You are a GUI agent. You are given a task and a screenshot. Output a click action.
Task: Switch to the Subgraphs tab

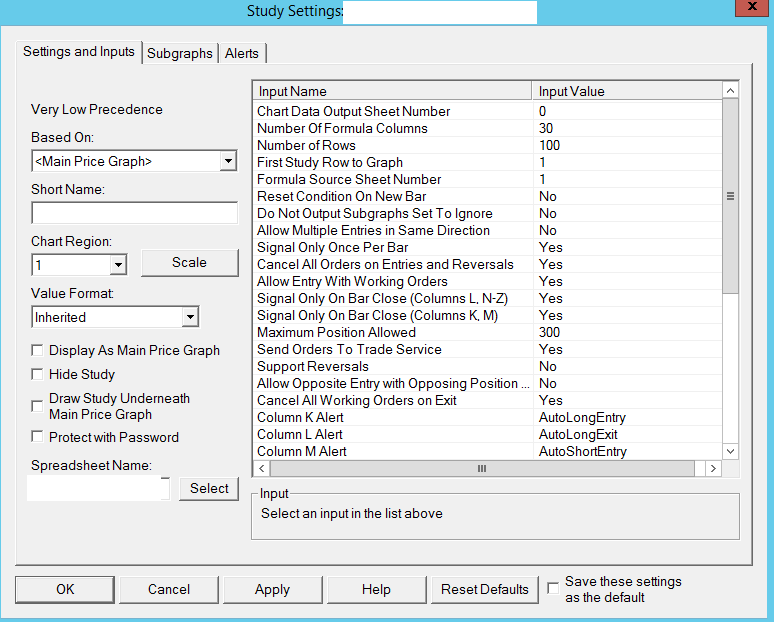(x=180, y=54)
